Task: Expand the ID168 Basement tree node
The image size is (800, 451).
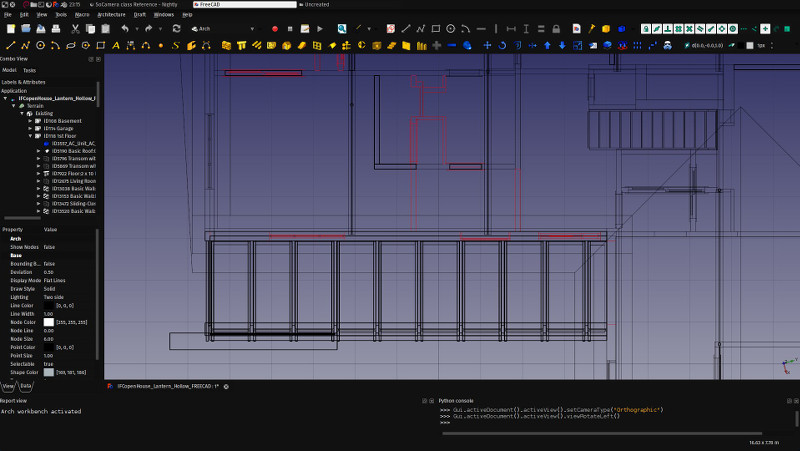Action: (30, 121)
